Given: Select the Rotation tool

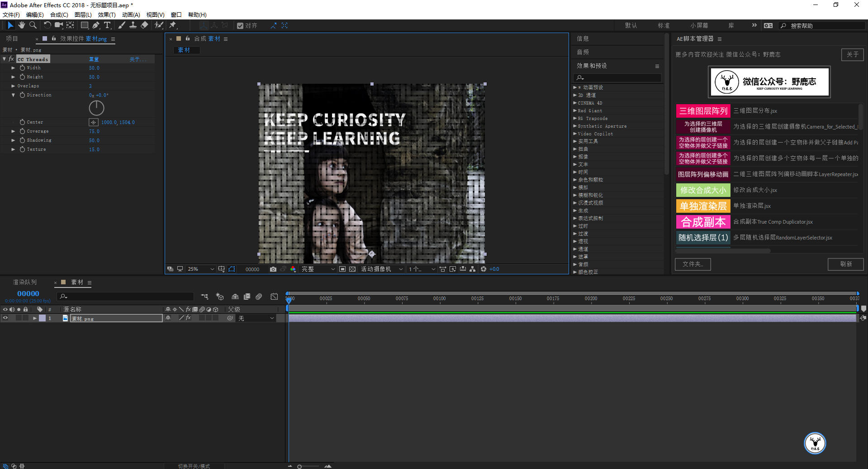Looking at the screenshot, I should 47,25.
